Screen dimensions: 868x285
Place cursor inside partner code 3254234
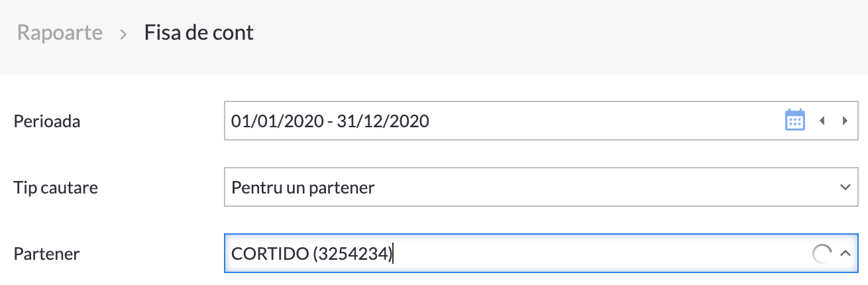(354, 254)
